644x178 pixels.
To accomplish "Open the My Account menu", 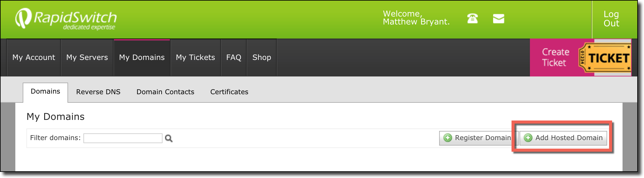I will click(x=34, y=57).
